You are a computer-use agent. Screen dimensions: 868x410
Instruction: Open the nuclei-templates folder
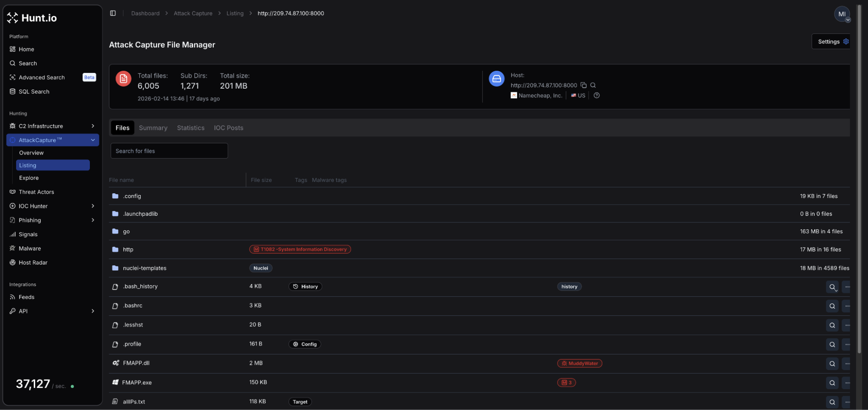[145, 268]
